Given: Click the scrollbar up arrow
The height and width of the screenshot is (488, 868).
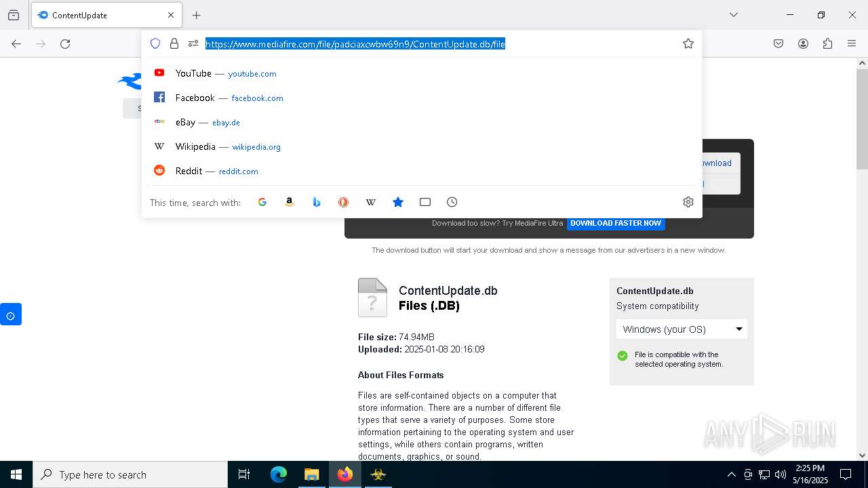Looking at the screenshot, I should pyautogui.click(x=862, y=63).
